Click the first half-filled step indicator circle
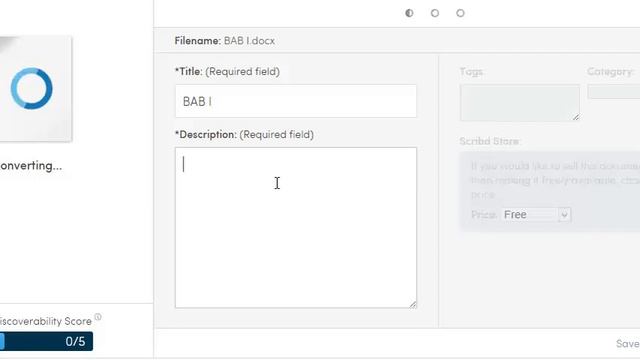 (x=409, y=13)
